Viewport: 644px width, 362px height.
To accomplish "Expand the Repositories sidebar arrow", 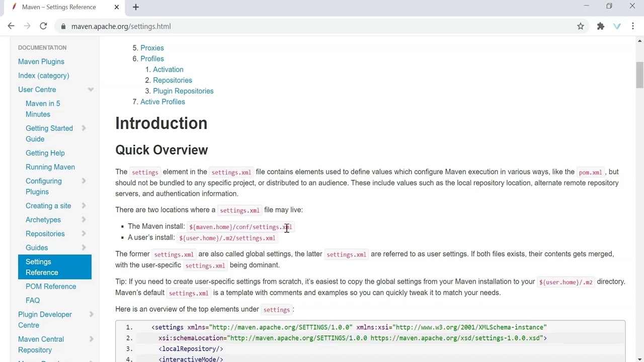I will coord(84,234).
